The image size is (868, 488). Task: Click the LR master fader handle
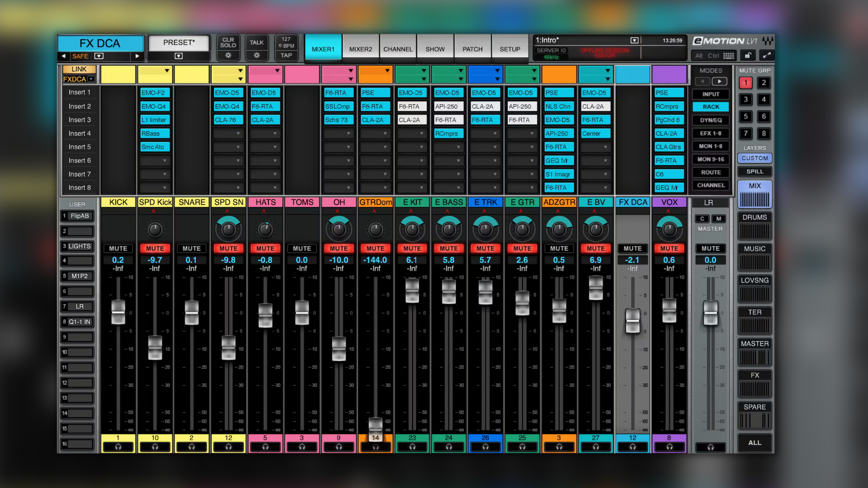[710, 313]
